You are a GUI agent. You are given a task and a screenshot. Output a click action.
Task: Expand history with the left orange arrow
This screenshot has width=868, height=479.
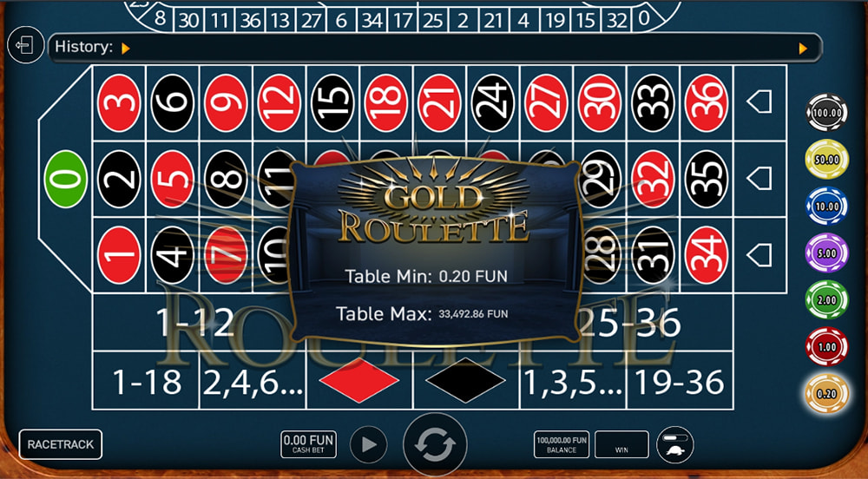point(126,49)
